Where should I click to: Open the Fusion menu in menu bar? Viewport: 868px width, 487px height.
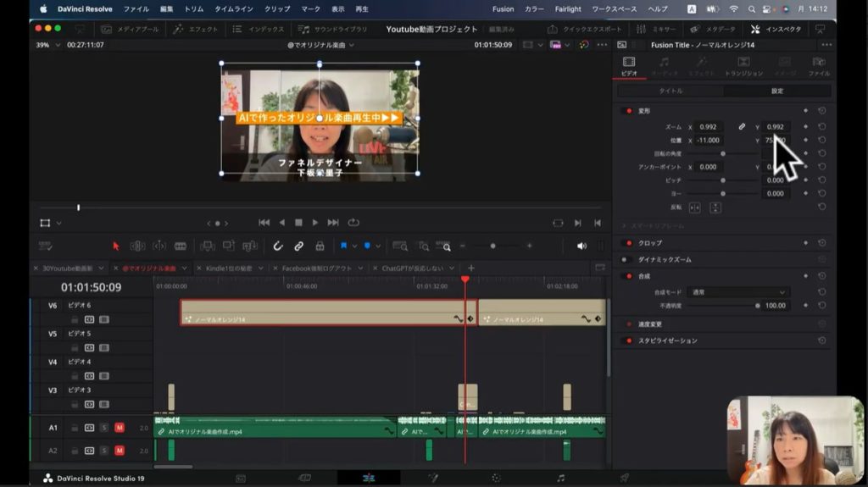(x=503, y=8)
